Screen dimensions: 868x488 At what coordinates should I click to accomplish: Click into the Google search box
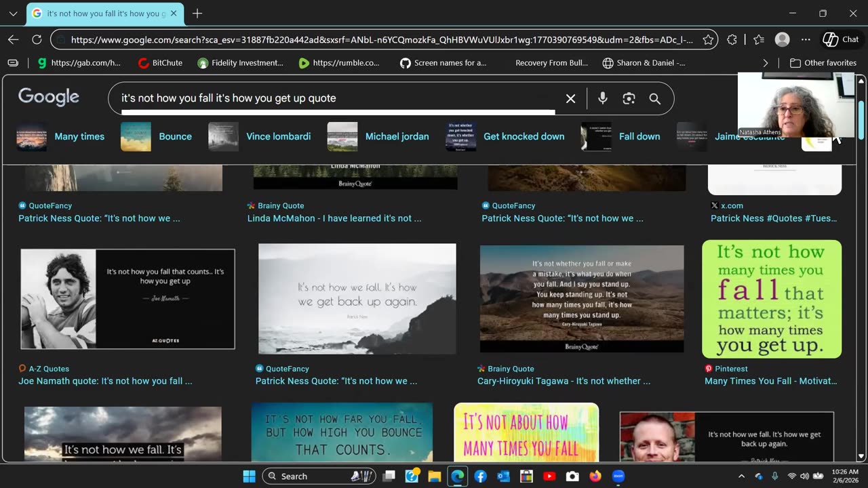(339, 98)
